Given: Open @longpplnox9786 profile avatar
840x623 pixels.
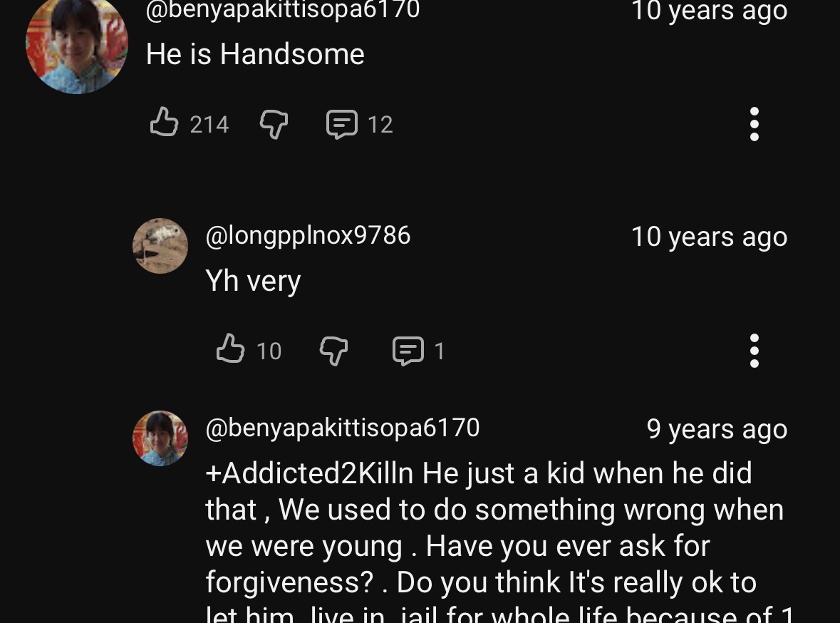Looking at the screenshot, I should [x=160, y=246].
